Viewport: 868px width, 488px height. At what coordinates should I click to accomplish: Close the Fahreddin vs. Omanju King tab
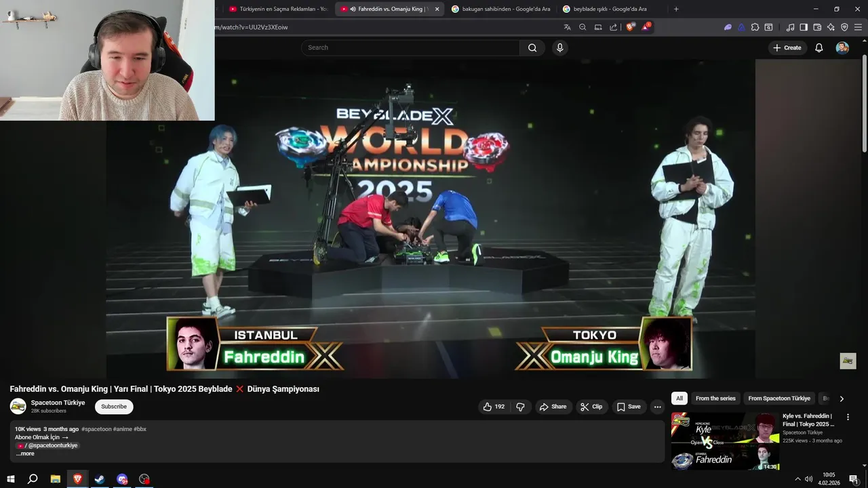[x=437, y=9]
